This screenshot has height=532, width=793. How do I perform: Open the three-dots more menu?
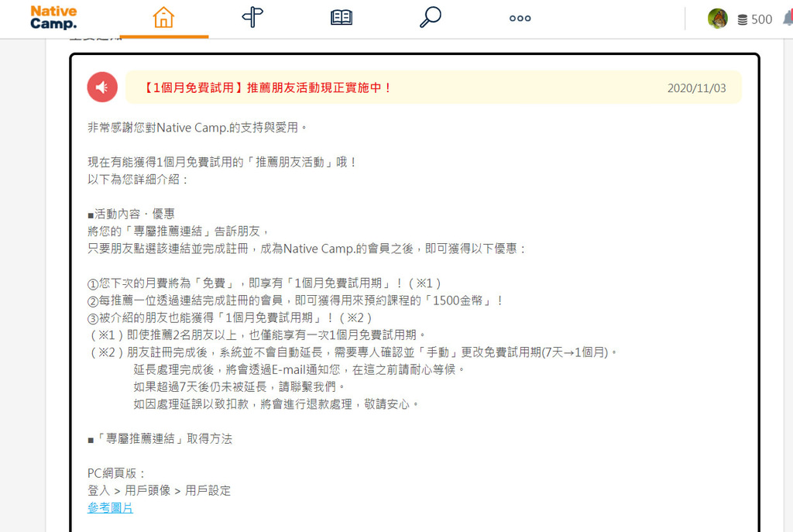point(520,19)
